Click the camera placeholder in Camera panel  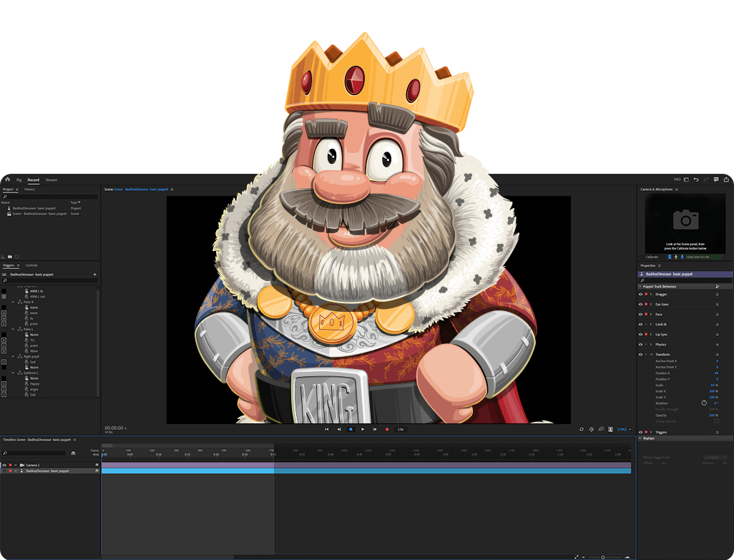pos(685,220)
